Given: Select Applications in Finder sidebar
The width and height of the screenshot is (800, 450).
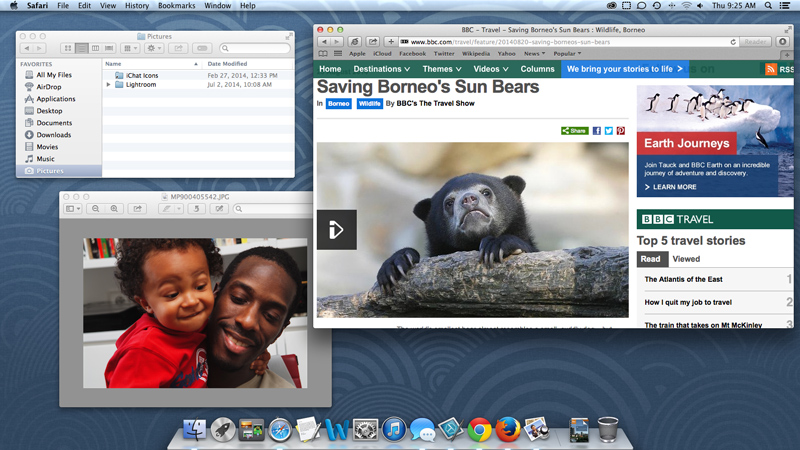Looking at the screenshot, I should (56, 99).
